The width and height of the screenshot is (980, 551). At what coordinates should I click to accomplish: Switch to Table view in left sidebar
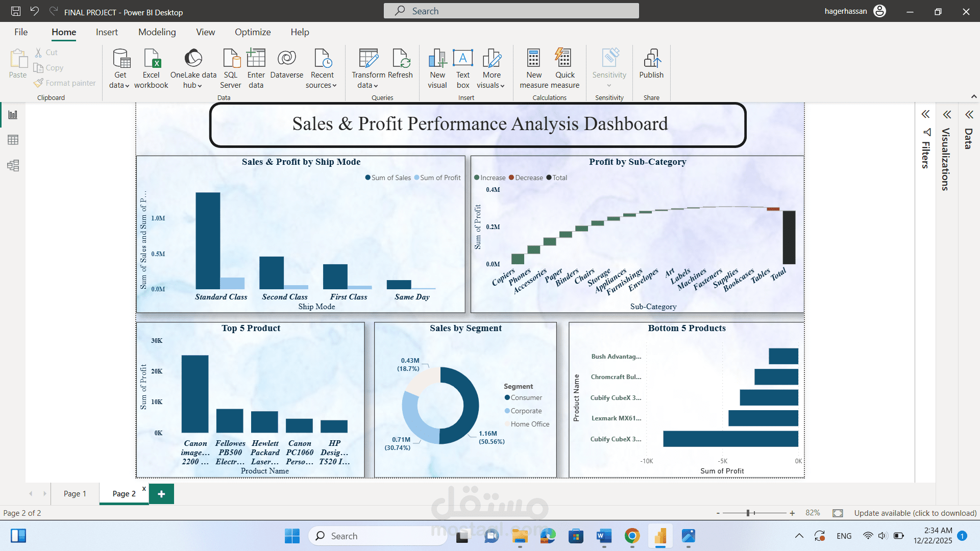(13, 140)
